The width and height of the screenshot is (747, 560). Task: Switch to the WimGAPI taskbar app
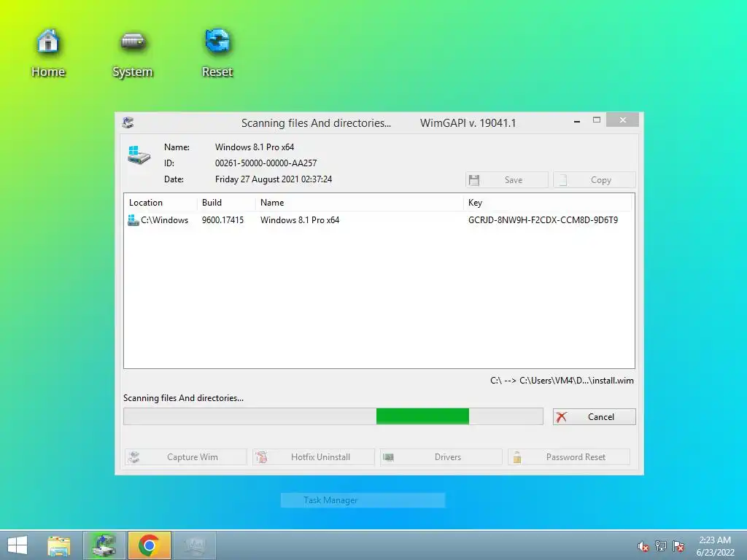tap(104, 545)
